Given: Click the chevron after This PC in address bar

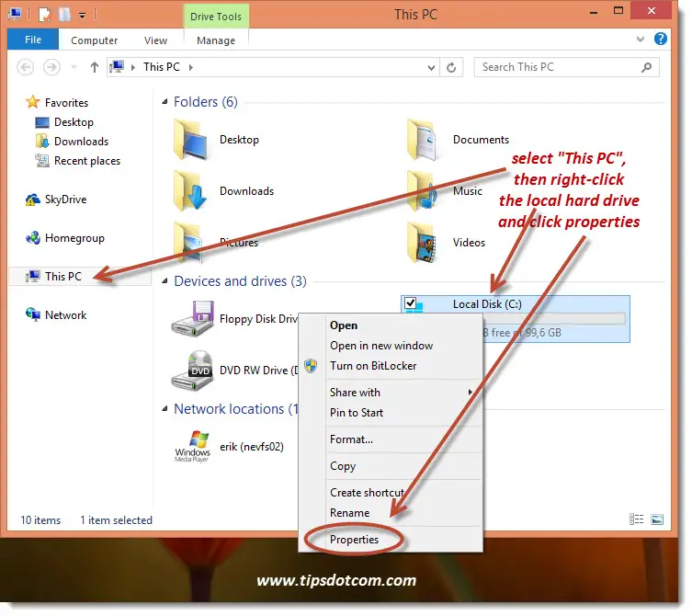Looking at the screenshot, I should [190, 67].
